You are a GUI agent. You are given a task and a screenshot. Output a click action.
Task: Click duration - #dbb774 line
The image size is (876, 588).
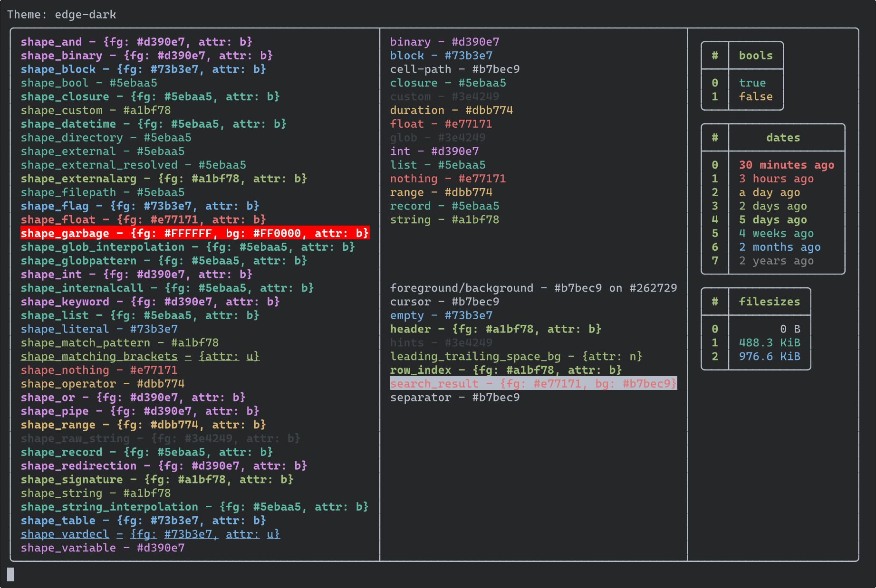tap(452, 111)
